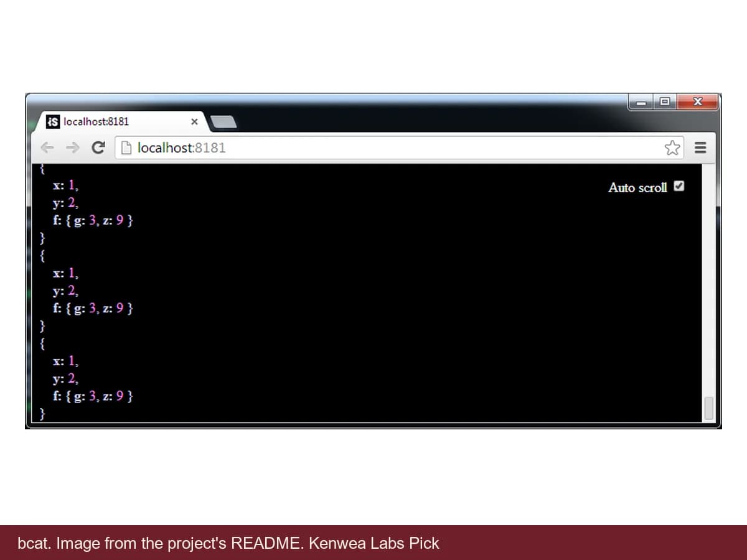Open a new tab with the new-tab button
747x560 pixels.
[x=225, y=123]
